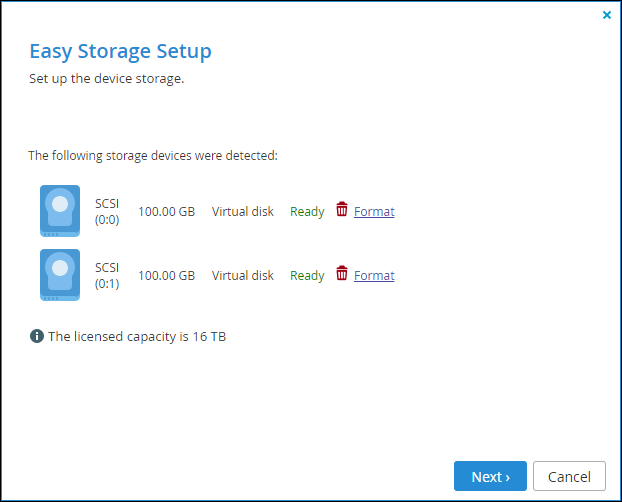Click Virtual disk type of second device

243,275
